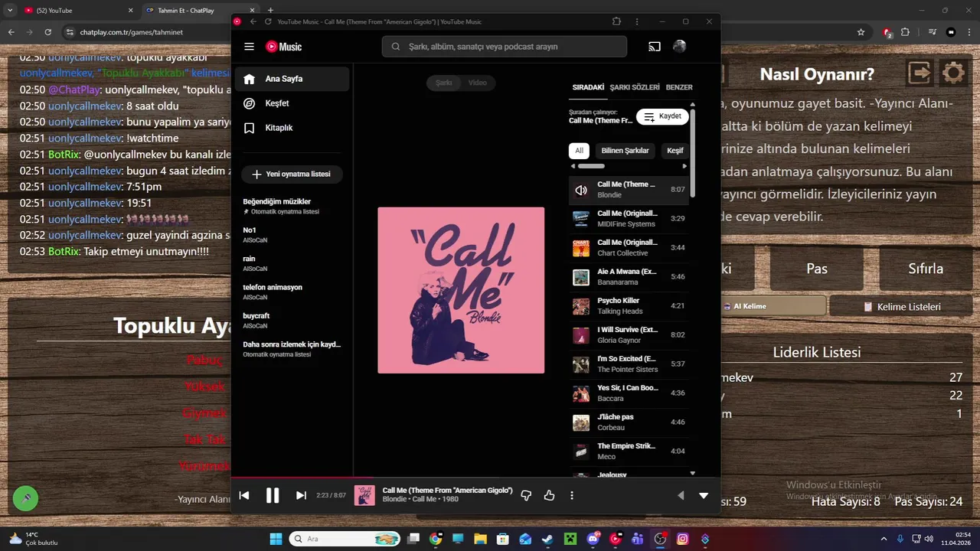
Task: Switch to ŞARKI SÖZLERİ tab
Action: click(635, 87)
